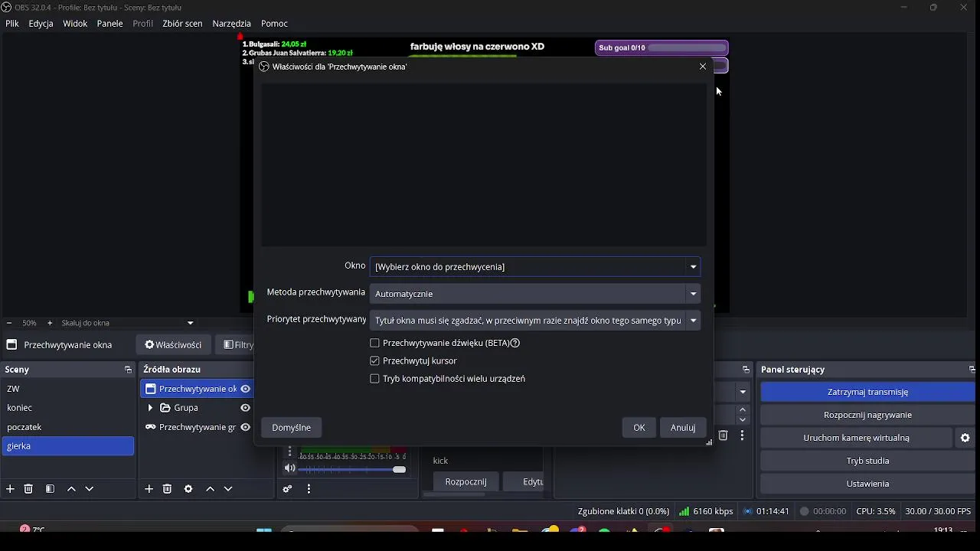The width and height of the screenshot is (980, 551).
Task: Enable Tryb kompatybilności wielu urządzeń
Action: point(374,379)
